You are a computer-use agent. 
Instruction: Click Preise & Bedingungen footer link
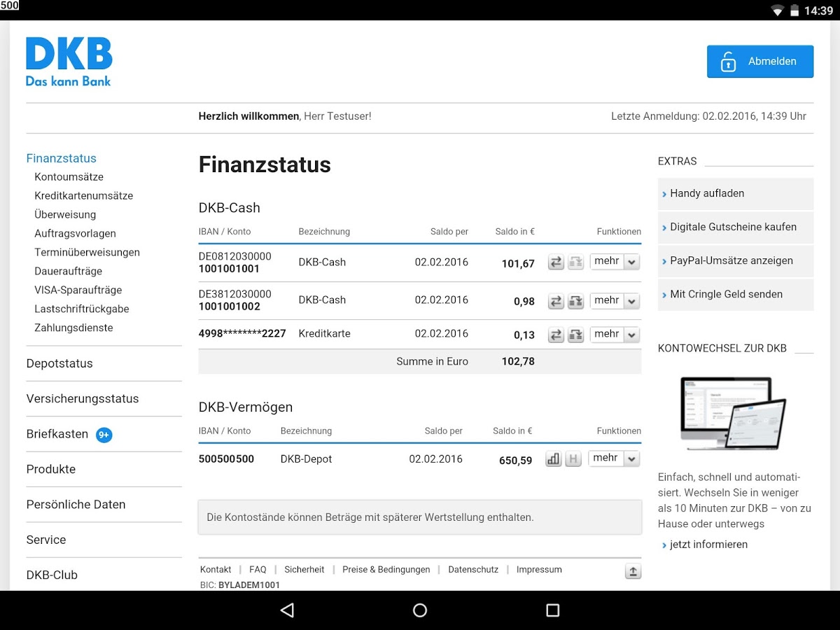coord(386,570)
